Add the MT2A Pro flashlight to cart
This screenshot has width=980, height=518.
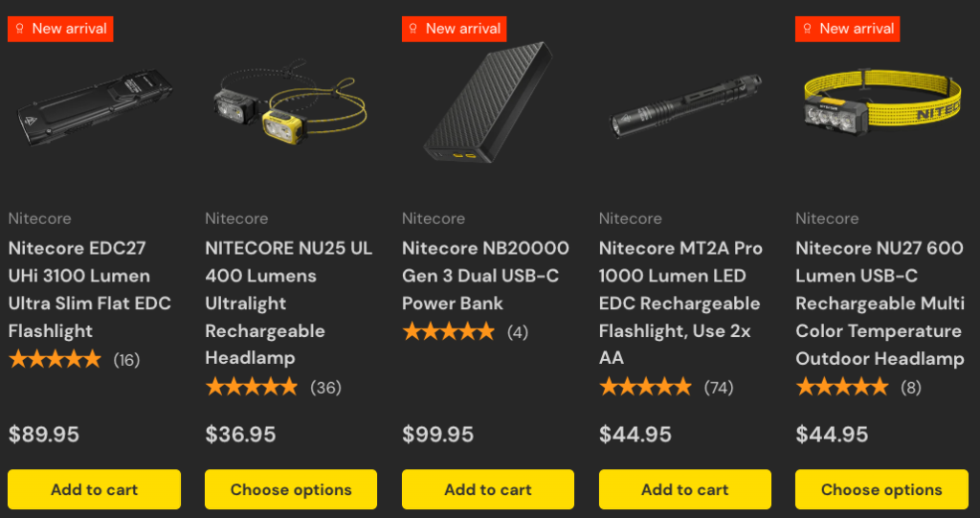(684, 489)
